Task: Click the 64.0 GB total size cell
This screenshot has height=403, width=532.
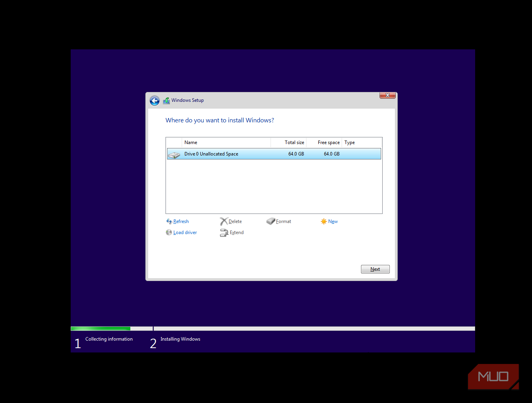Action: pos(296,154)
